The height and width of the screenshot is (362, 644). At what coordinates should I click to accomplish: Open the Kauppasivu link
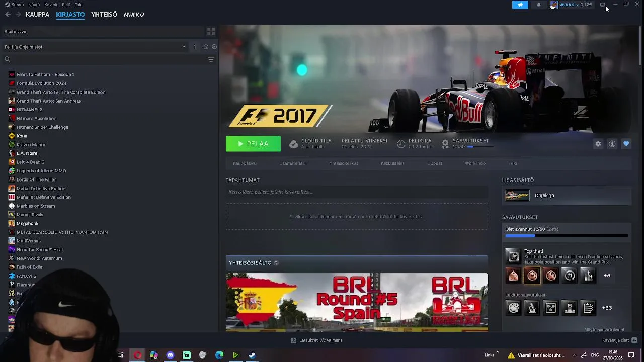click(245, 163)
